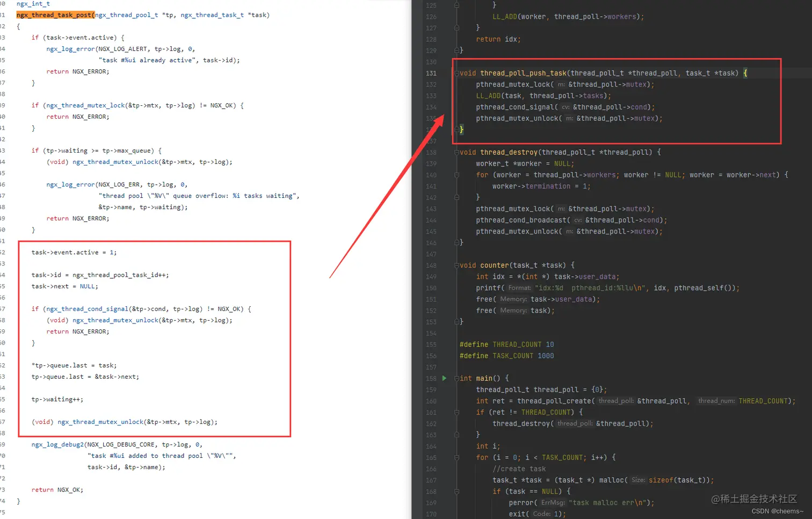Viewport: 812px width, 519px height.
Task: Click the ngx_thread_cond_signal if-condition line
Action: 141,309
